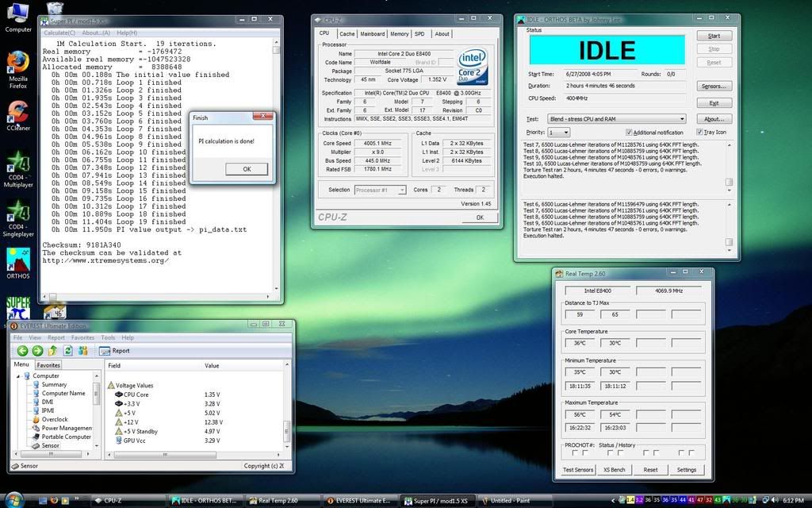Open the File menu in EVEREST

click(17, 337)
